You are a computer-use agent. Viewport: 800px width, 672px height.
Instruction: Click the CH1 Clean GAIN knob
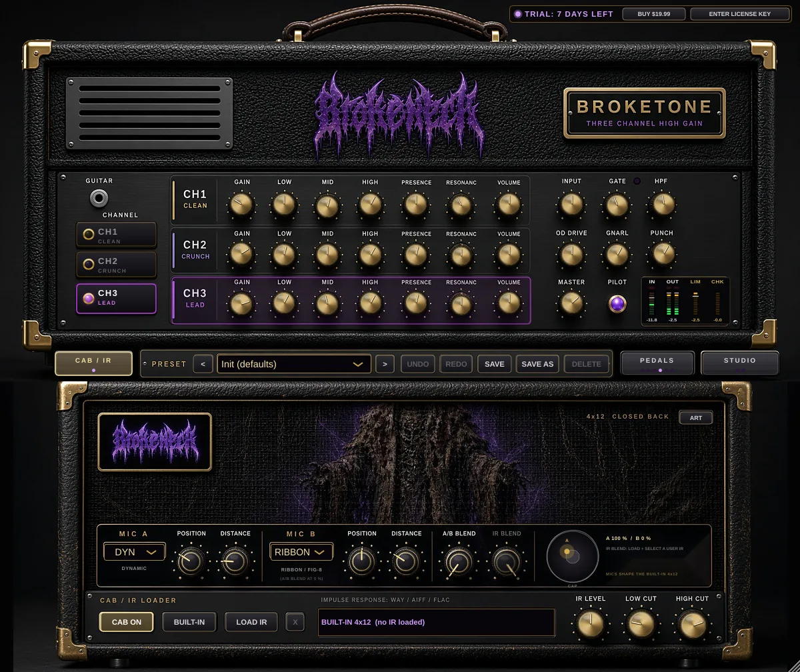242,205
